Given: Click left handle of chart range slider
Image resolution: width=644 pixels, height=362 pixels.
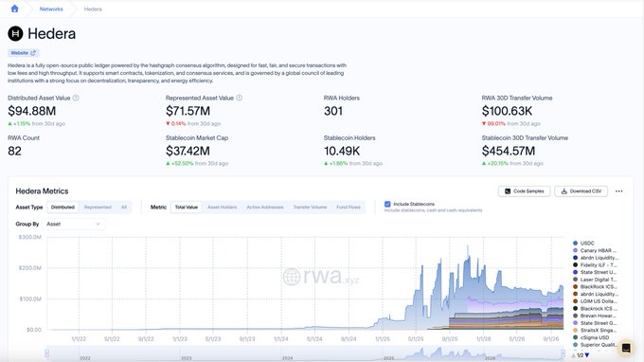Looking at the screenshot, I should 46,353.
